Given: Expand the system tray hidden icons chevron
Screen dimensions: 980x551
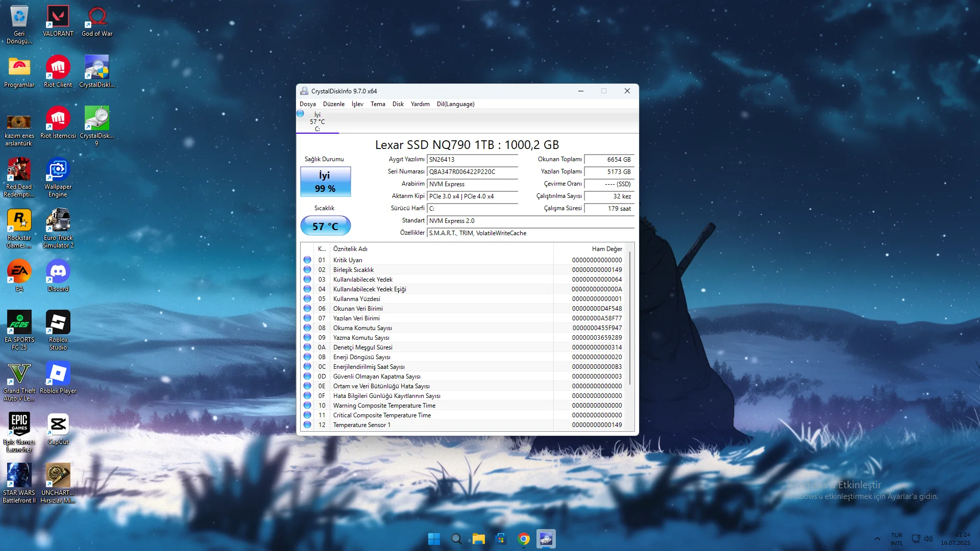Looking at the screenshot, I should 877,539.
